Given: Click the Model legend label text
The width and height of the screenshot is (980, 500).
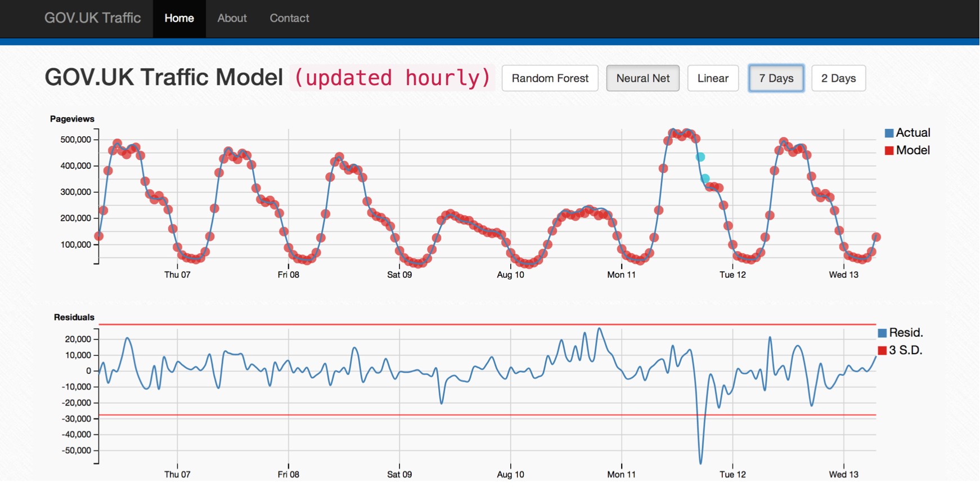Looking at the screenshot, I should point(913,150).
